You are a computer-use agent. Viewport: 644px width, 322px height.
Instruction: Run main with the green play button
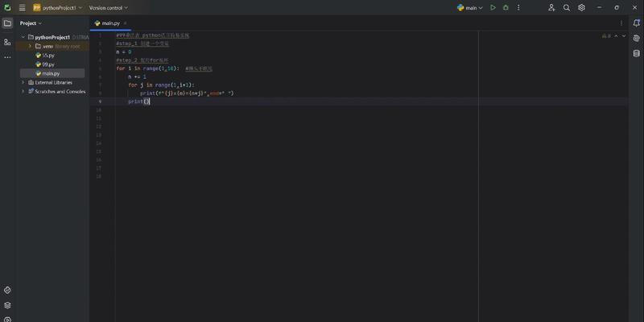(493, 7)
